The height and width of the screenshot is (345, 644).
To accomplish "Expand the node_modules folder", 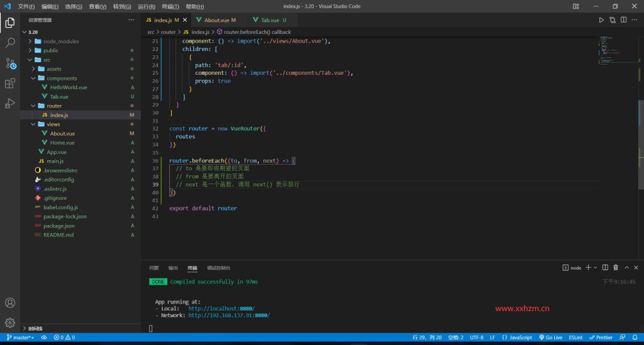I will coord(61,41).
